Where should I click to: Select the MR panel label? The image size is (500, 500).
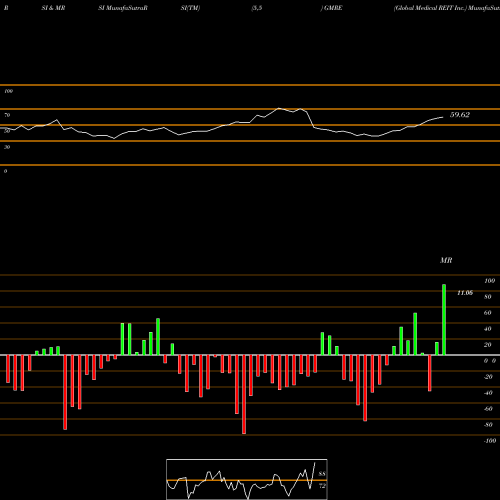446,260
